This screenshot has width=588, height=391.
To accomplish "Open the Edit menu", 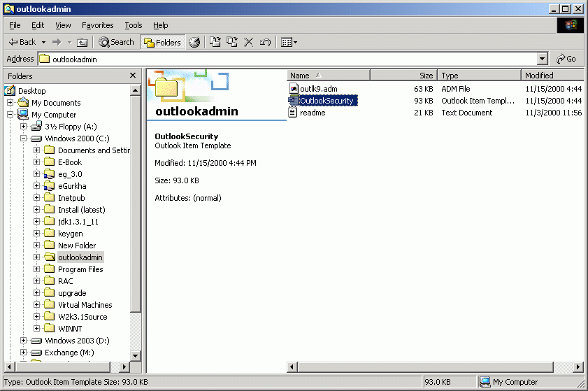I will click(38, 25).
